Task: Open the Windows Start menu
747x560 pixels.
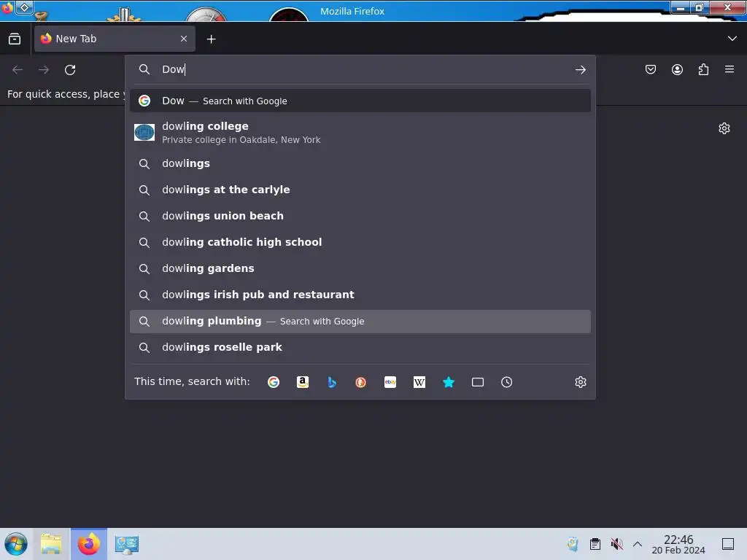Action: pos(16,544)
